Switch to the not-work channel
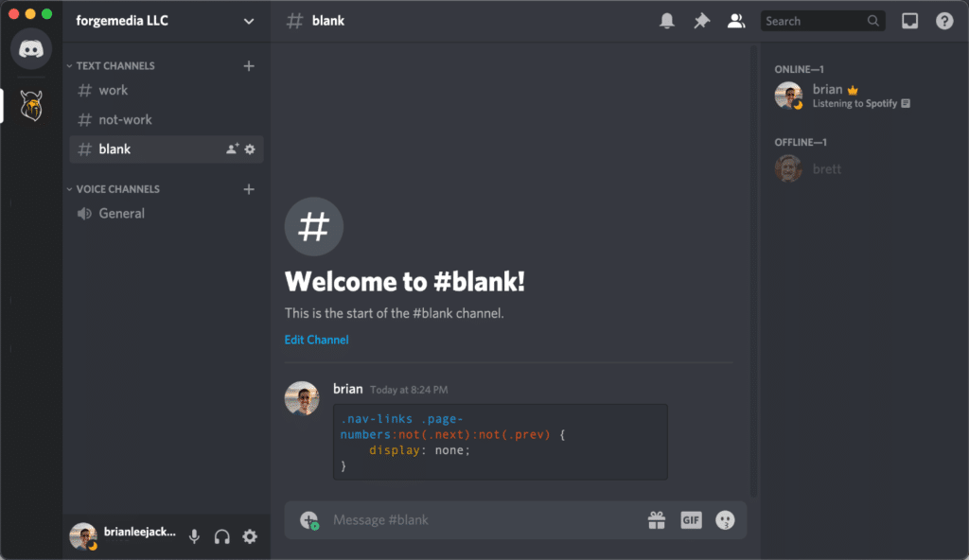The image size is (969, 560). [125, 120]
